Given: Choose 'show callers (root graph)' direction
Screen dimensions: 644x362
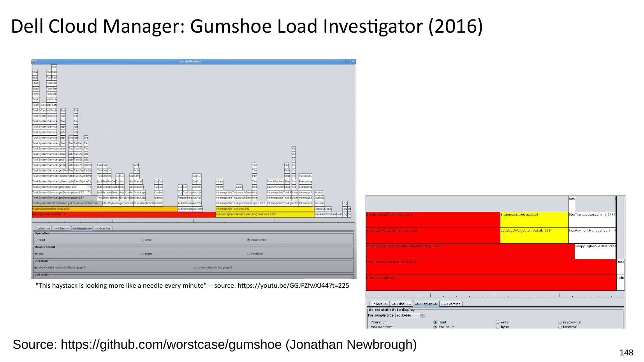Looking at the screenshot, I should (195, 268).
